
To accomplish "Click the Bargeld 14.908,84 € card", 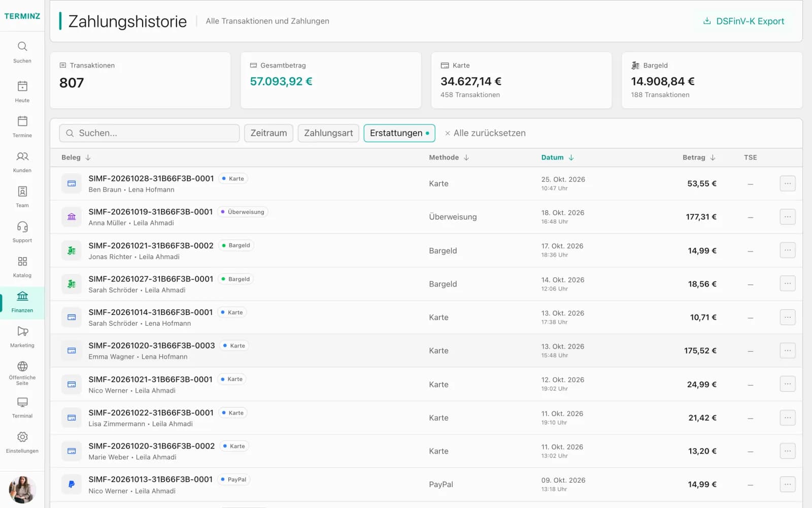I will point(712,80).
